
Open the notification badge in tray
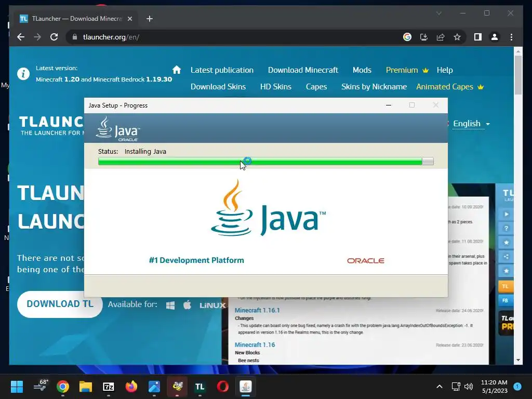coord(517,387)
